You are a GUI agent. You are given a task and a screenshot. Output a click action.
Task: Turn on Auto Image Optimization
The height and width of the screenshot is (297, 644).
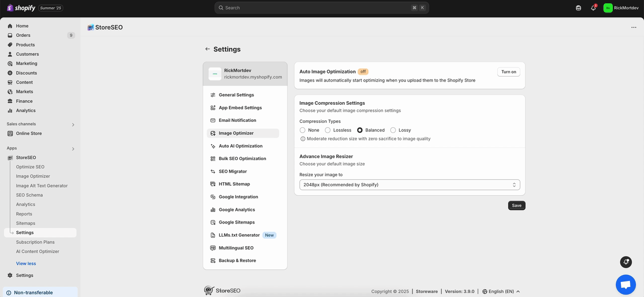click(508, 71)
